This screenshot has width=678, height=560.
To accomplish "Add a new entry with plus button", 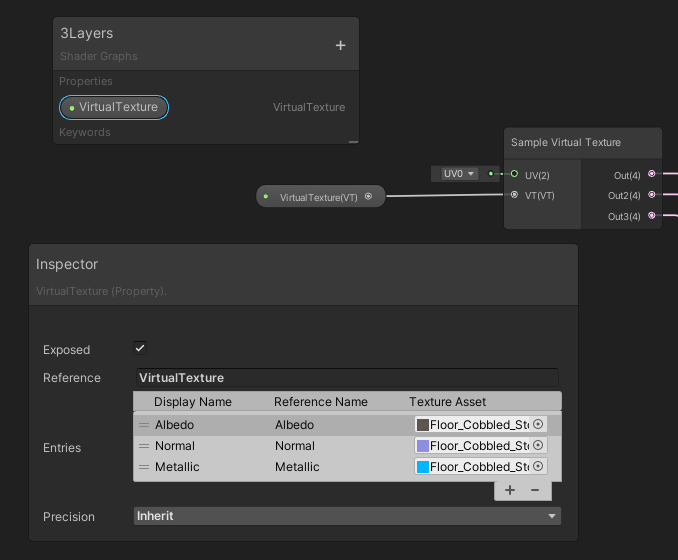I will [x=510, y=490].
